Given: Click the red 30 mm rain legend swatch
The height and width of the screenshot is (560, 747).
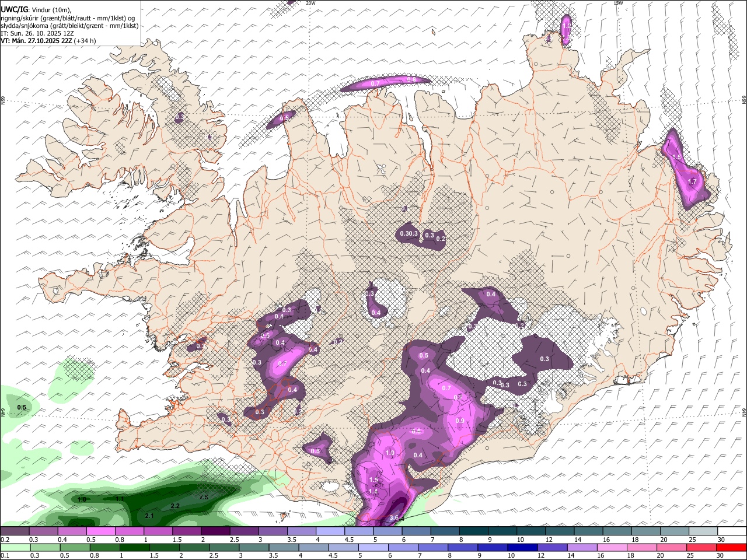Looking at the screenshot, I should point(731,548).
